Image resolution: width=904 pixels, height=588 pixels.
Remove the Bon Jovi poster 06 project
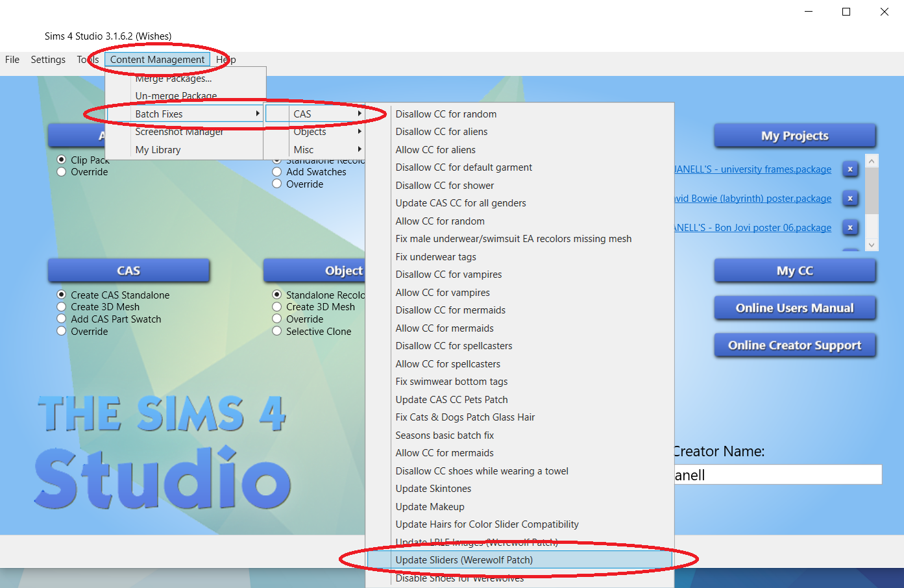[x=850, y=228]
